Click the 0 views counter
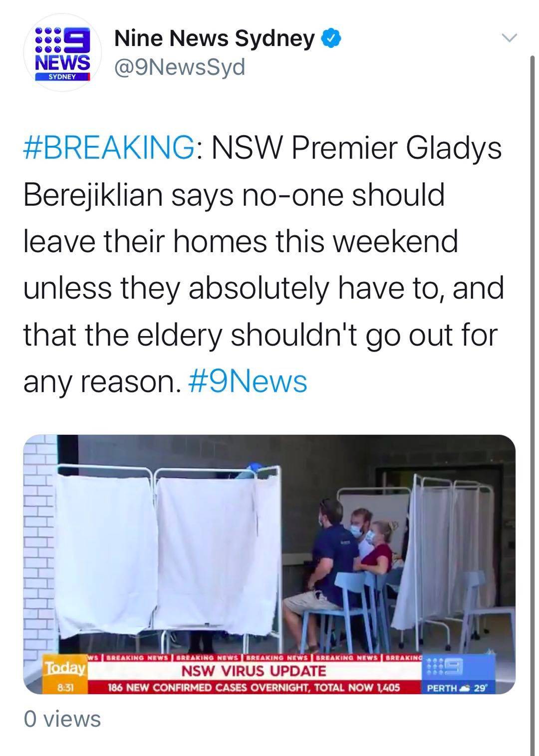 [62, 719]
